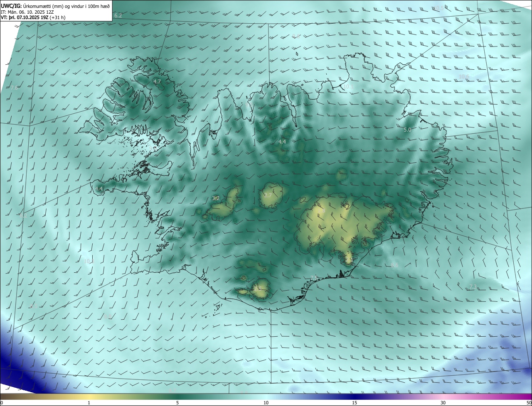Click the 4.4 value label on the Snæfellsnes peninsula
Screen dimensions: 532x406
tap(99, 188)
